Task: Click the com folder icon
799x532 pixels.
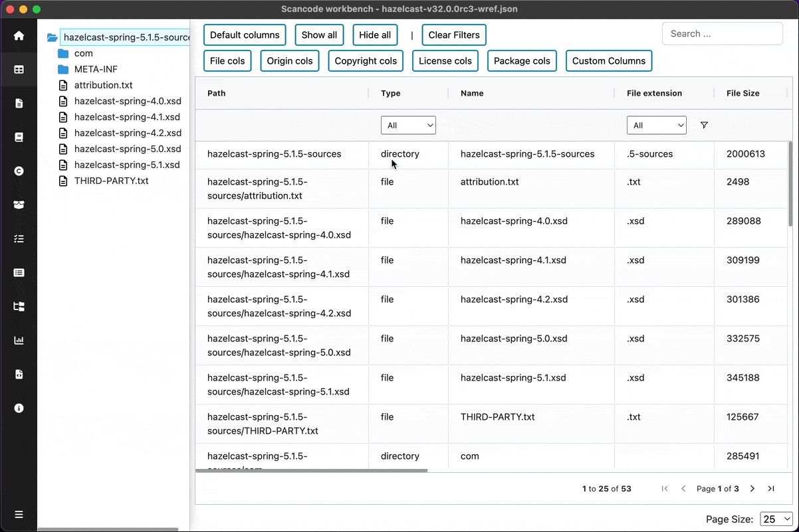Action: click(x=63, y=53)
